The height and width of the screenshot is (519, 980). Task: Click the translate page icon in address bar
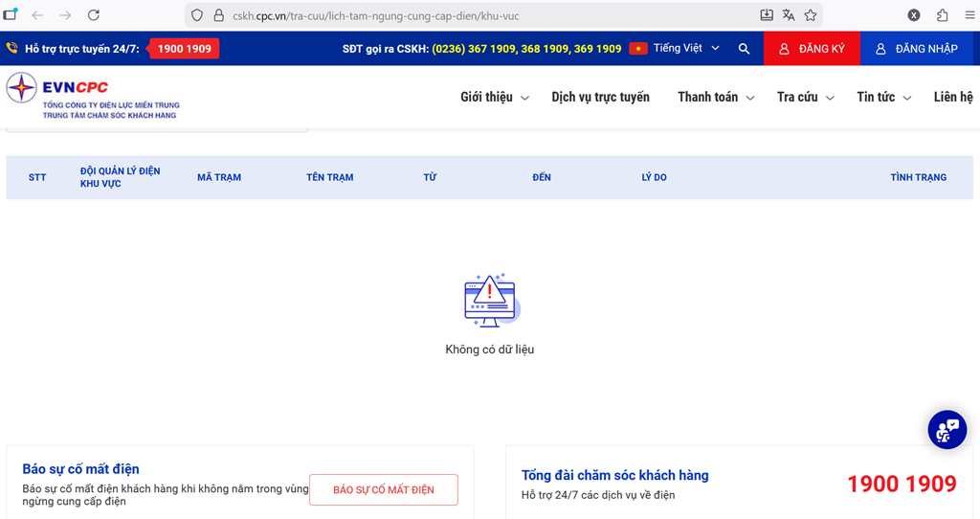pyautogui.click(x=789, y=15)
